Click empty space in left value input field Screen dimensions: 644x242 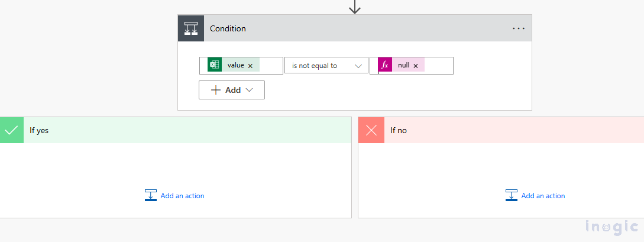270,66
